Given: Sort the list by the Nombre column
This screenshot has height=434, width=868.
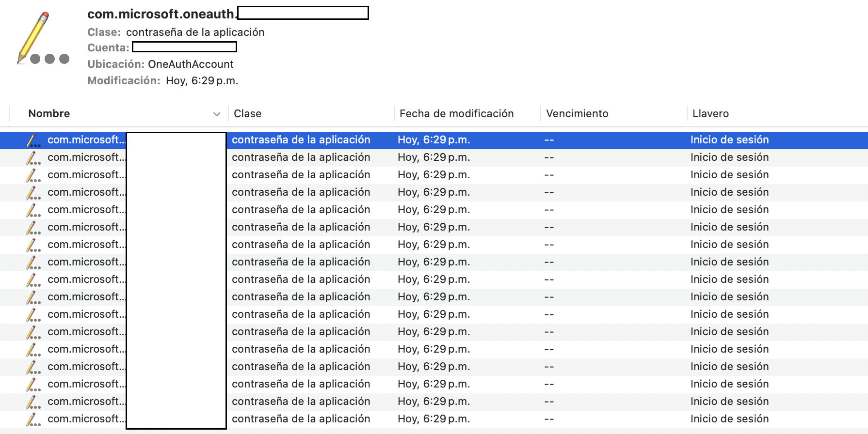Looking at the screenshot, I should click(x=49, y=114).
